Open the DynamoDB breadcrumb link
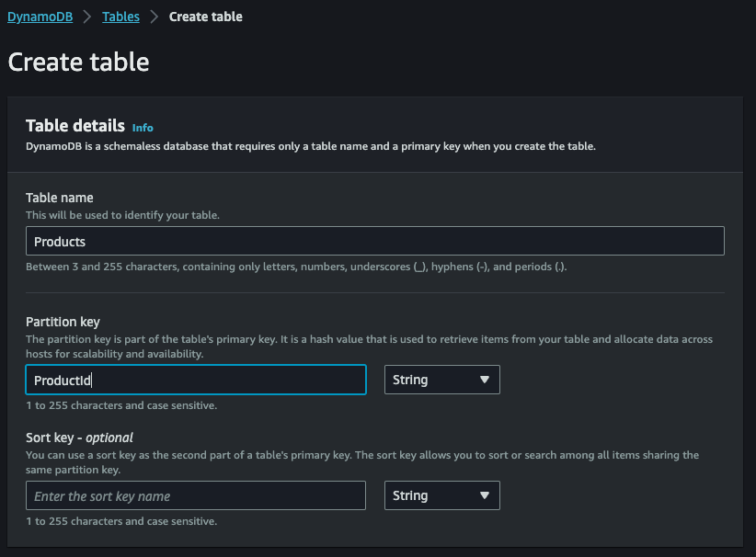 coord(40,17)
